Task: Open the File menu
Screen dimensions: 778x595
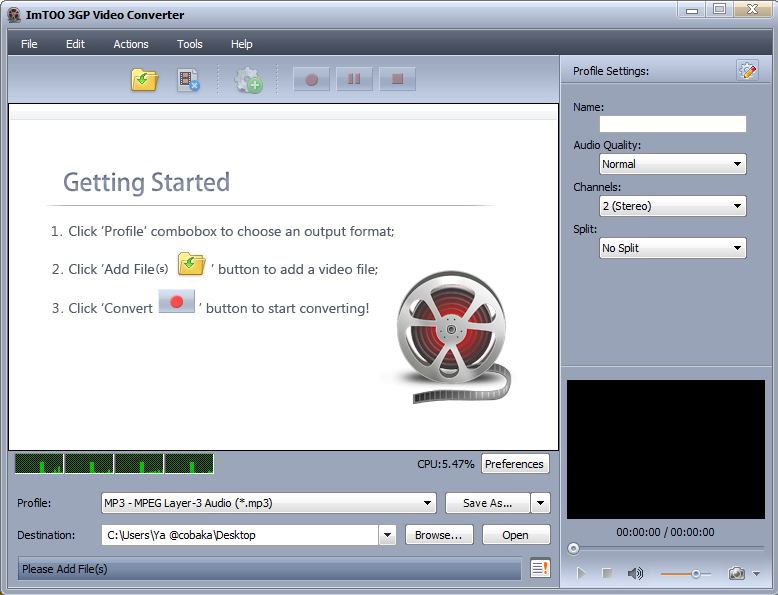Action: click(29, 44)
